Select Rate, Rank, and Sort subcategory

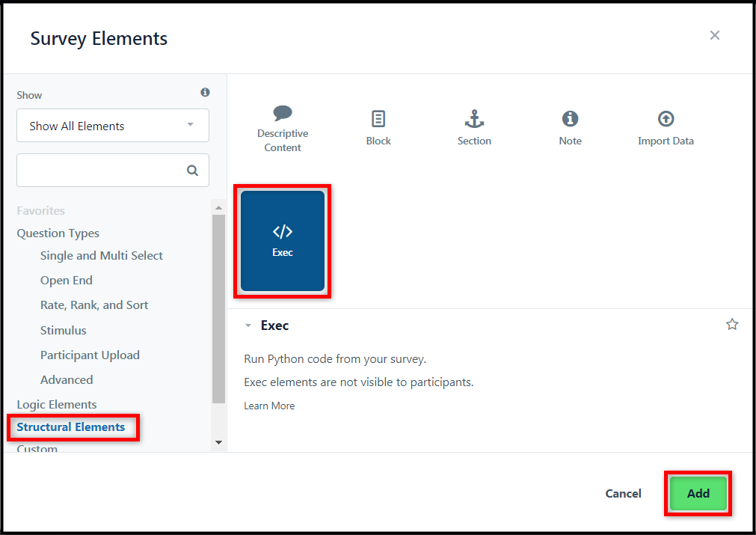click(94, 305)
